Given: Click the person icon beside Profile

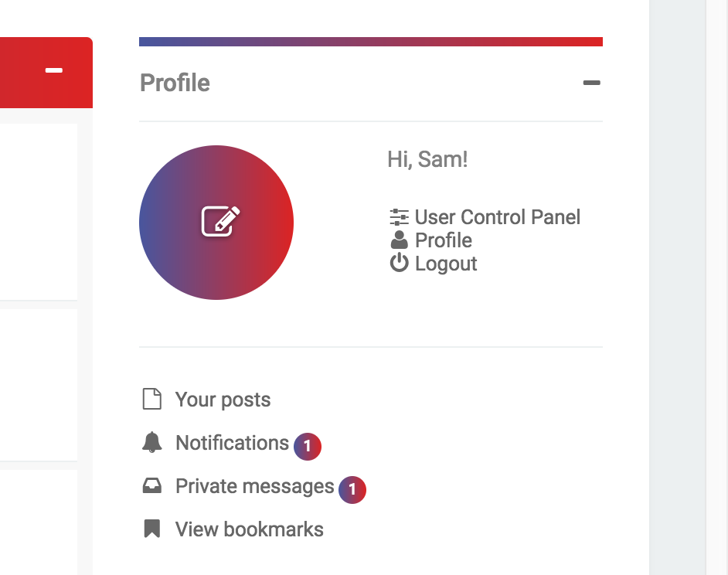Looking at the screenshot, I should [399, 240].
